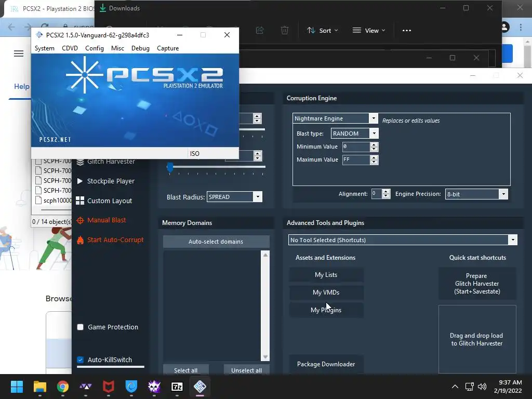Click the share icon in Downloads window
Viewport: 532px width, 399px height.
(260, 31)
